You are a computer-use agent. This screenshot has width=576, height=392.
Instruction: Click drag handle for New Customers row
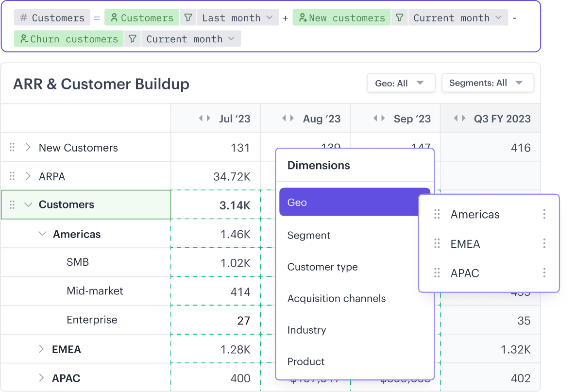point(13,147)
